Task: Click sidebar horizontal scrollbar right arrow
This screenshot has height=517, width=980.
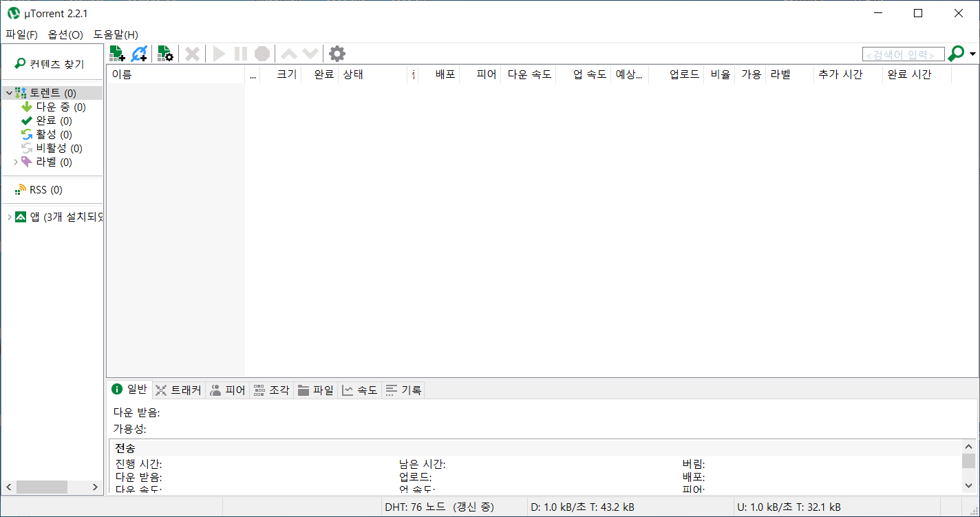Action: 95,487
